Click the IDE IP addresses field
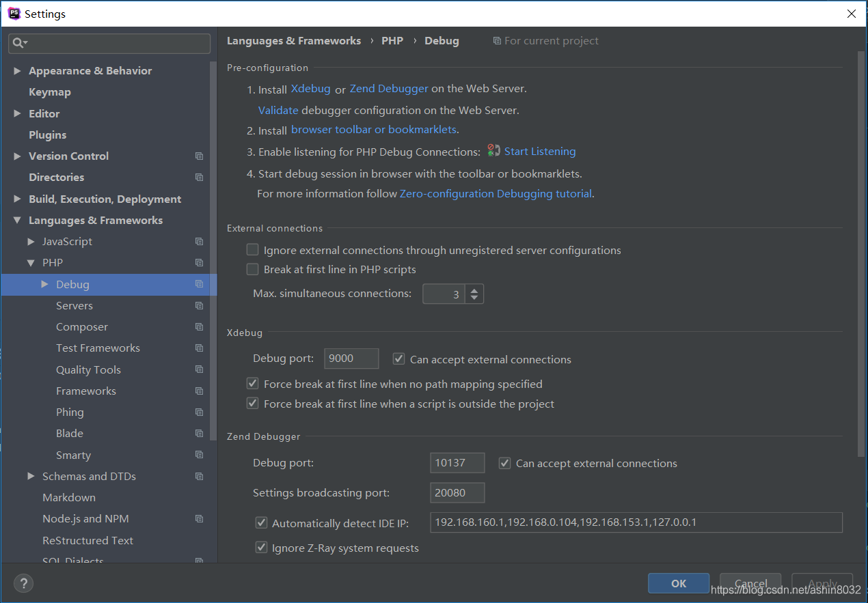This screenshot has width=868, height=603. pyautogui.click(x=636, y=522)
